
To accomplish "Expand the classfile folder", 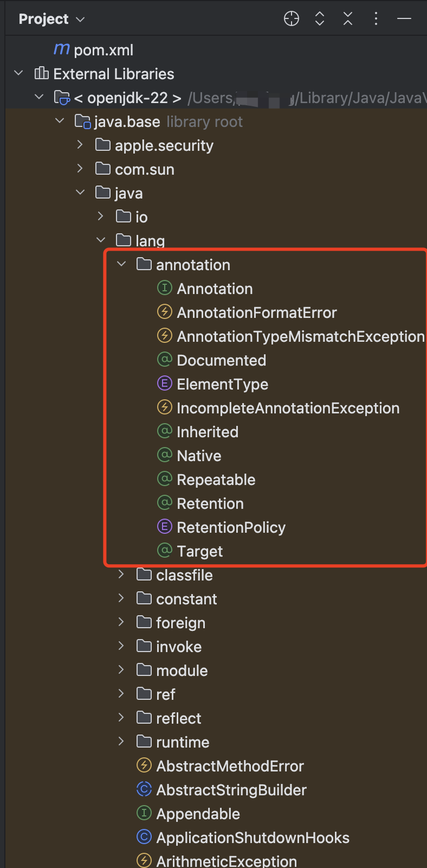I will 121,575.
